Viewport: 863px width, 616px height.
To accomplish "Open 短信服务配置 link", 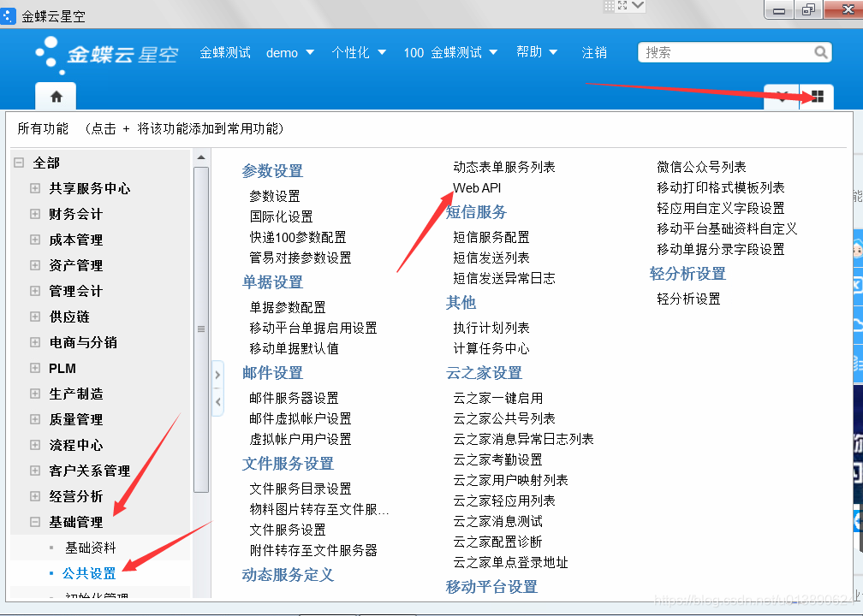I will (x=491, y=238).
